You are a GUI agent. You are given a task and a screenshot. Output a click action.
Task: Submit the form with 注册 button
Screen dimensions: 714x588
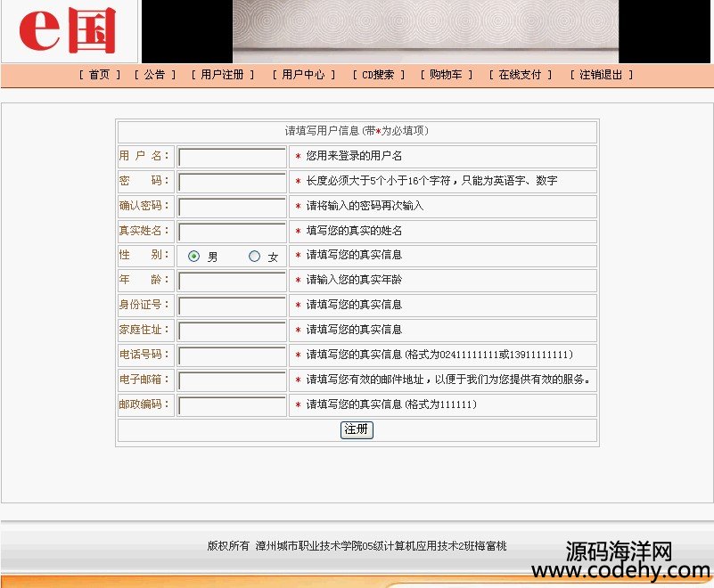[x=357, y=429]
